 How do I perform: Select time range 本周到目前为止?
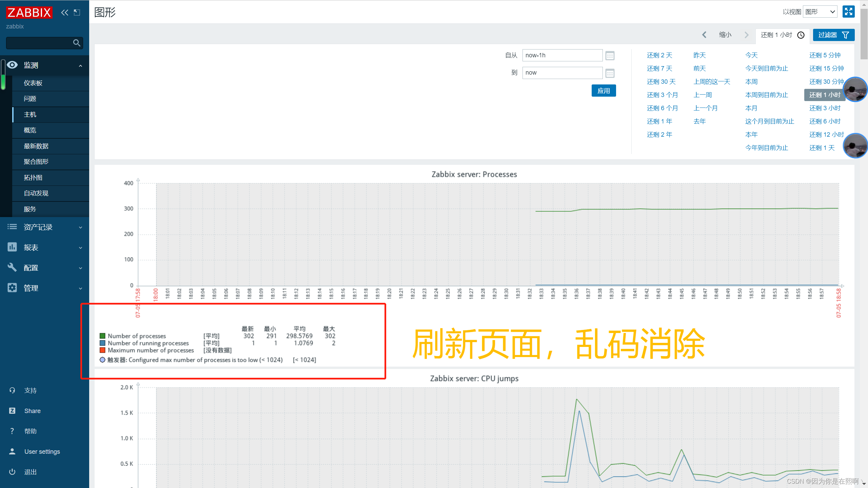(766, 95)
